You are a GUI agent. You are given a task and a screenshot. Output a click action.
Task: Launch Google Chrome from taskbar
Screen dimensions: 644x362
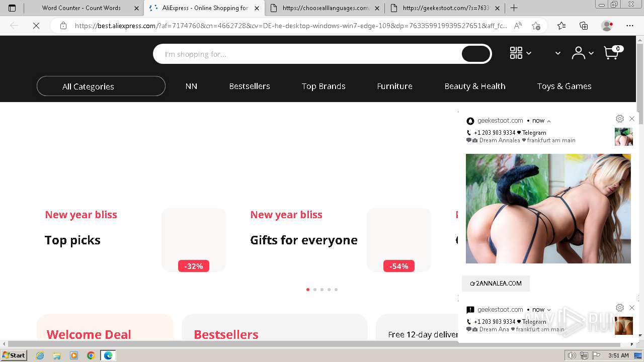[91, 355]
